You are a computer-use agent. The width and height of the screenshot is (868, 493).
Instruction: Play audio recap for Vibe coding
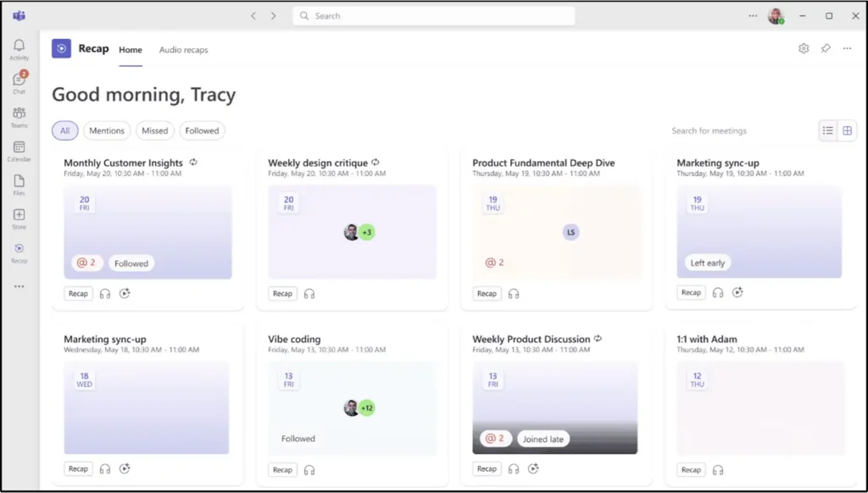(x=309, y=470)
